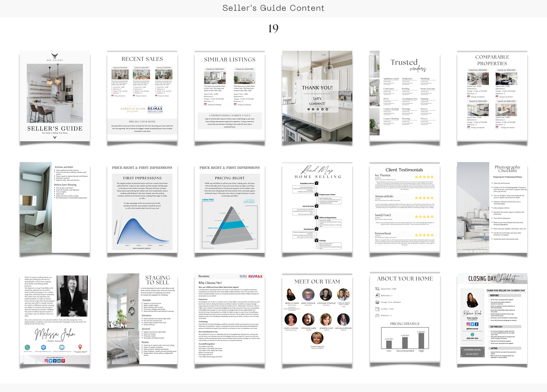This screenshot has height=392, width=547.
Task: Check 'Get all of your closing documents together' under BEFORE
Action: [489, 300]
